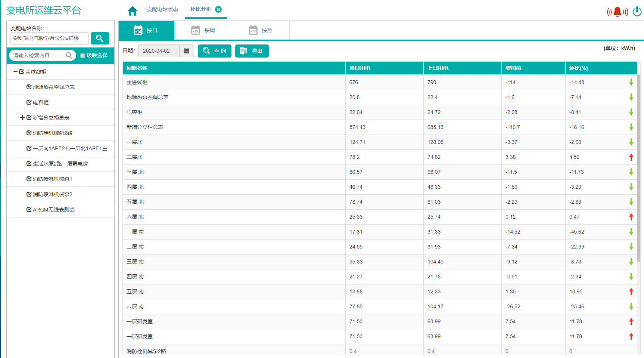Click the down arrow for 地源热泵空调总表 row
The height and width of the screenshot is (358, 644).
click(x=631, y=97)
